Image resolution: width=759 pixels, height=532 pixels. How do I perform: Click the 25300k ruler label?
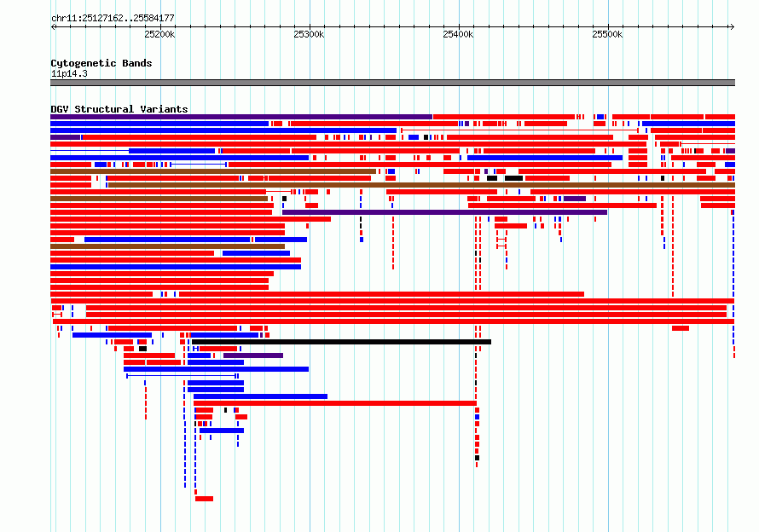click(x=309, y=34)
